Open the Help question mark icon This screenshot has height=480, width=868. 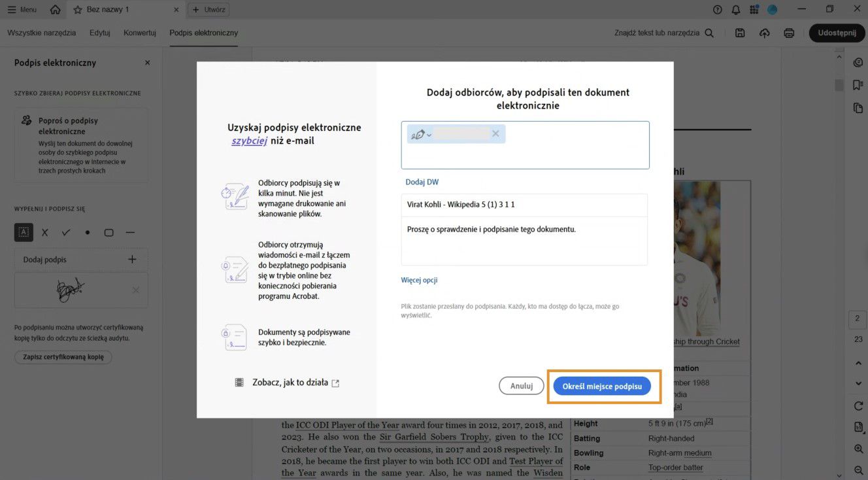coord(718,10)
